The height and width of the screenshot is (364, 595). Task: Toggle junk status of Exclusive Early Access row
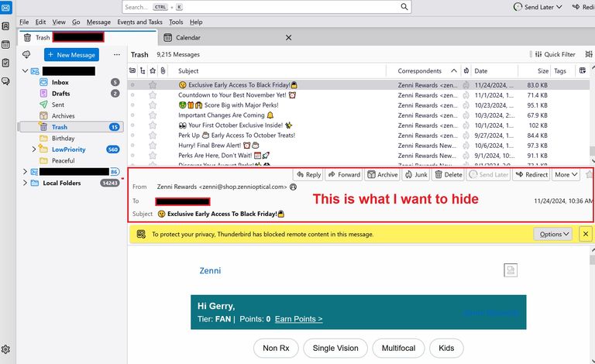pyautogui.click(x=466, y=85)
